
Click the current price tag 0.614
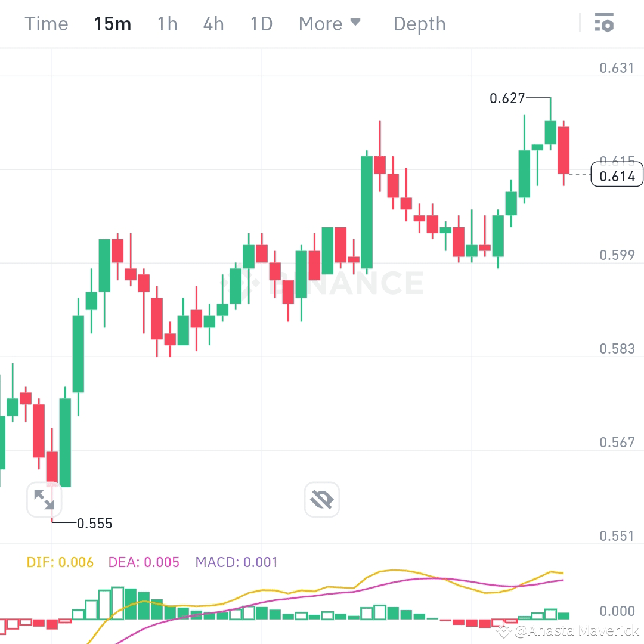(617, 174)
